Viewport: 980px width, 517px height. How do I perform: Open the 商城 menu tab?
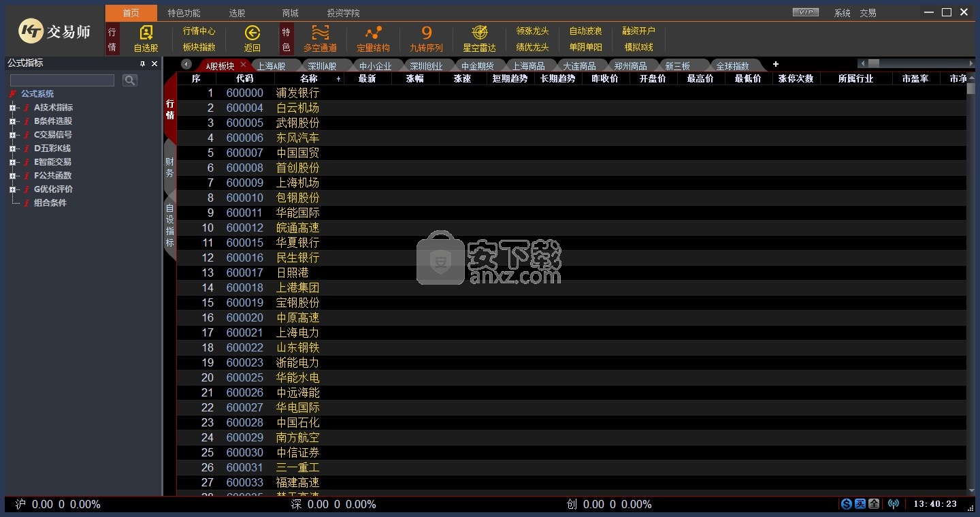coord(290,13)
